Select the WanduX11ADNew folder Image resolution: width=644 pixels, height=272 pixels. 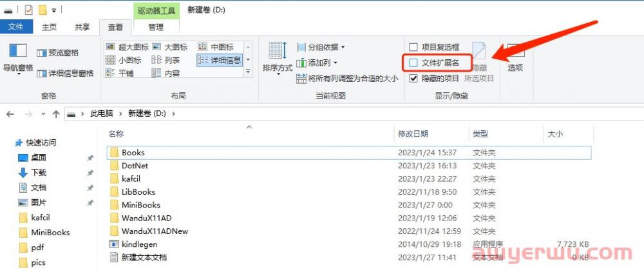(x=155, y=231)
